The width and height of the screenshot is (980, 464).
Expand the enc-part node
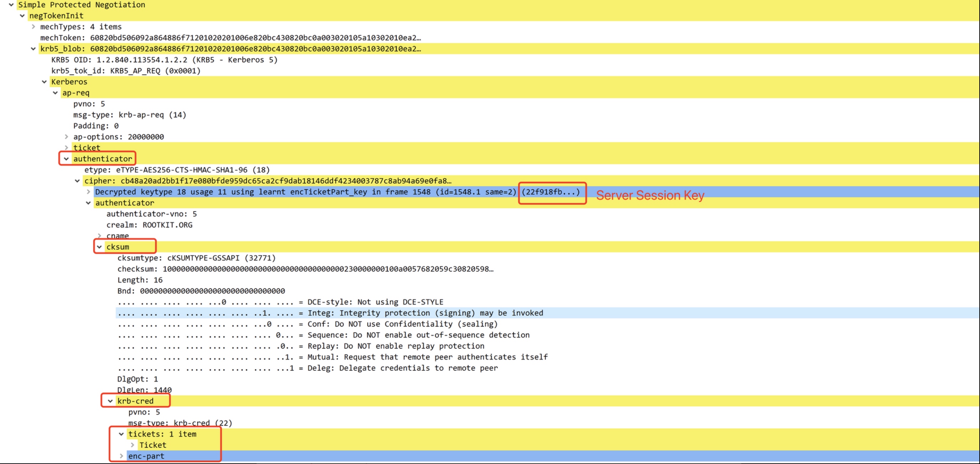tap(122, 457)
